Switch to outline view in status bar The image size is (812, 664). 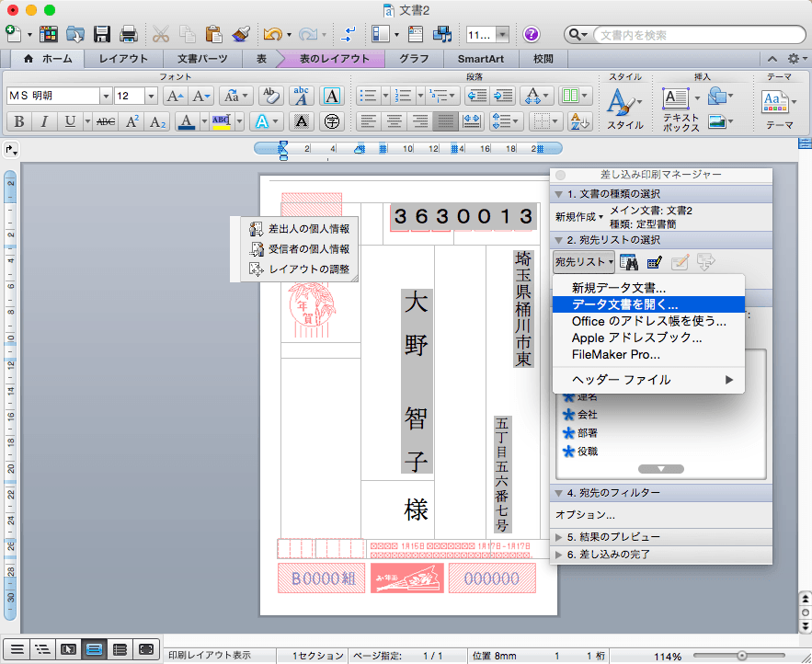42,649
